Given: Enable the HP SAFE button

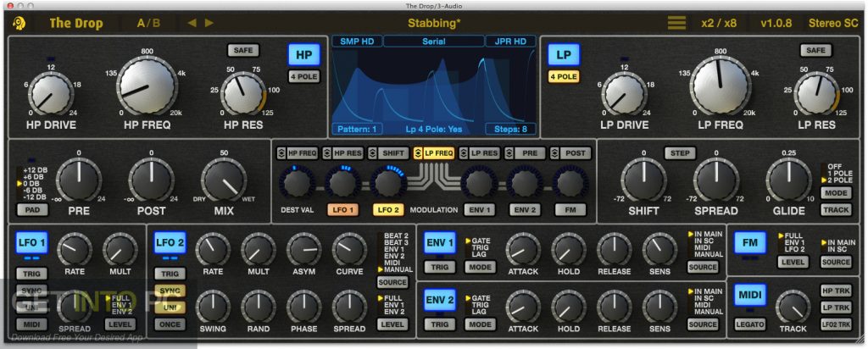Looking at the screenshot, I should click(x=243, y=50).
